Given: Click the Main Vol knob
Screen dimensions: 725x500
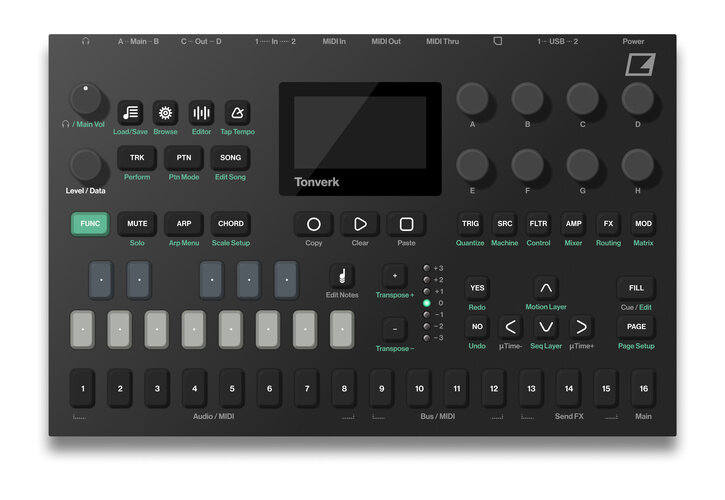Looking at the screenshot, I should click(86, 99).
